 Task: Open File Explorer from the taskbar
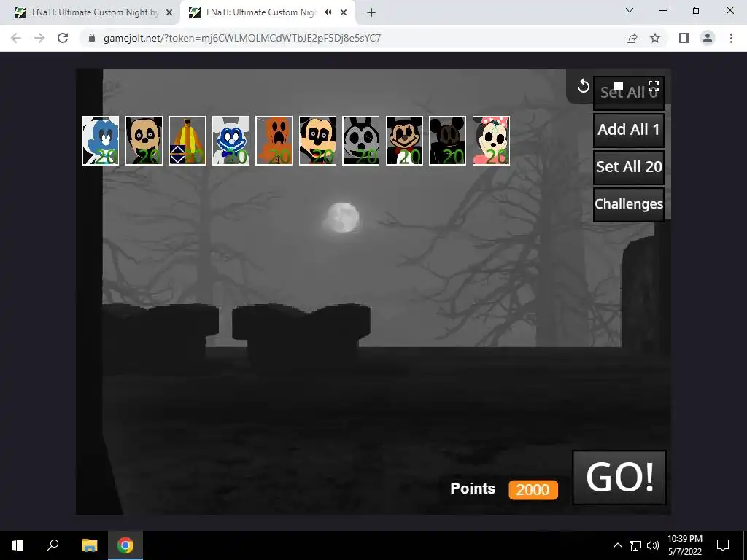89,545
